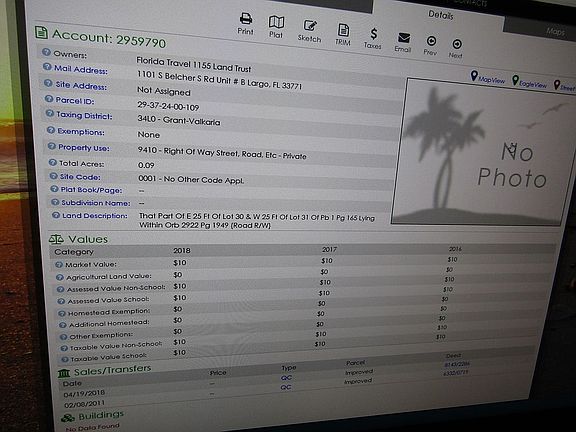Open the Sketch tool icon
The height and width of the screenshot is (432, 576).
(310, 26)
